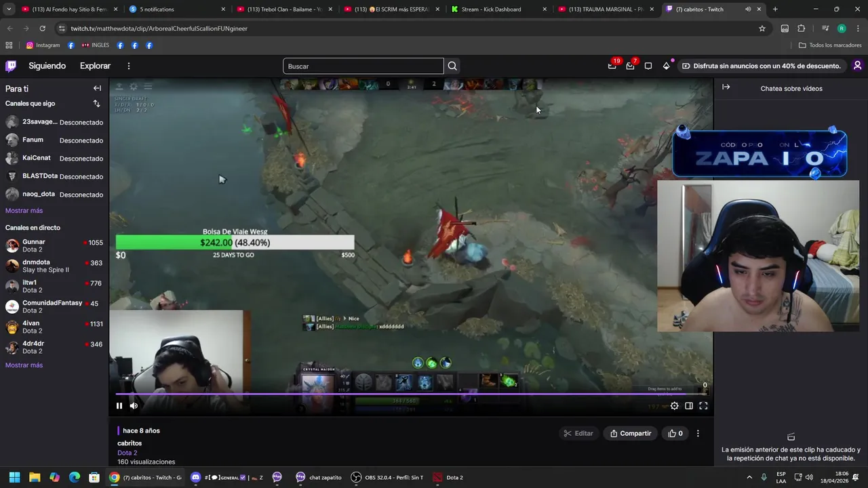The height and width of the screenshot is (488, 868).
Task: Open the Twitch inbox with 19 badge
Action: click(612, 66)
